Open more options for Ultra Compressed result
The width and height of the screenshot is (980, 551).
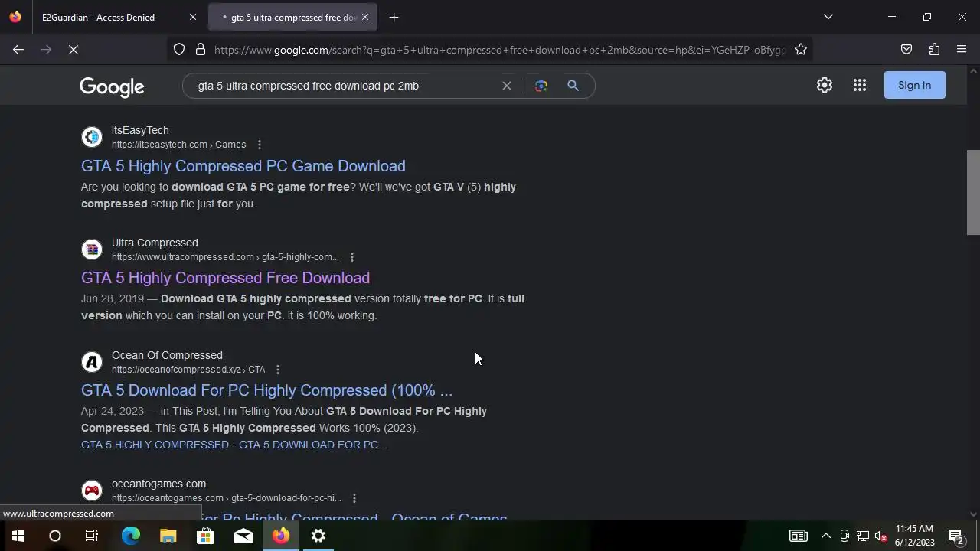pos(351,257)
